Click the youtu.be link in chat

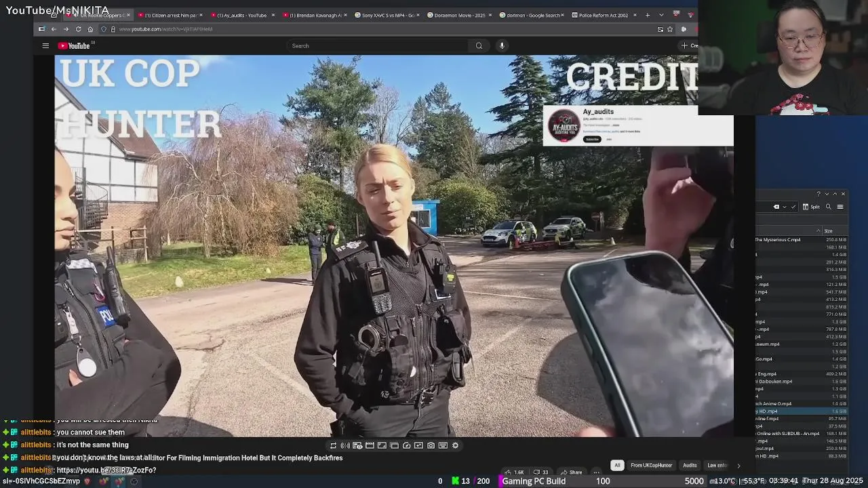pyautogui.click(x=106, y=470)
